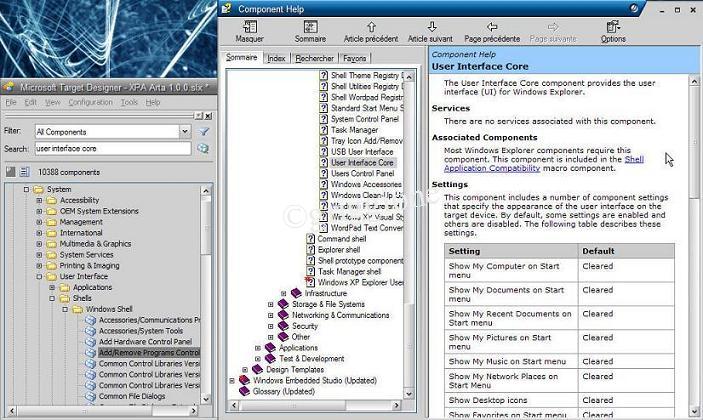Select Accessories/System Tools component
The height and width of the screenshot is (420, 703).
(x=140, y=331)
